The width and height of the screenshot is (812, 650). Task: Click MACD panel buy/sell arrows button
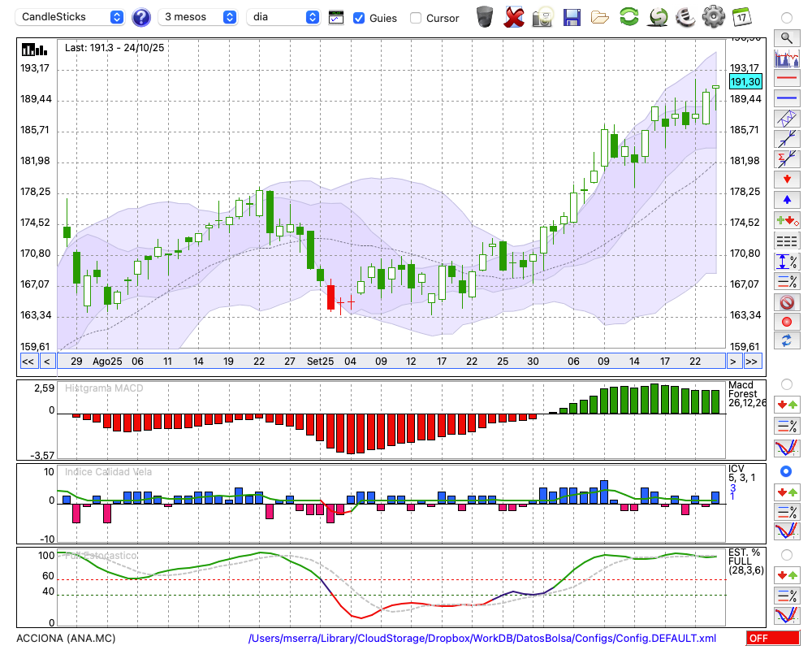click(787, 405)
